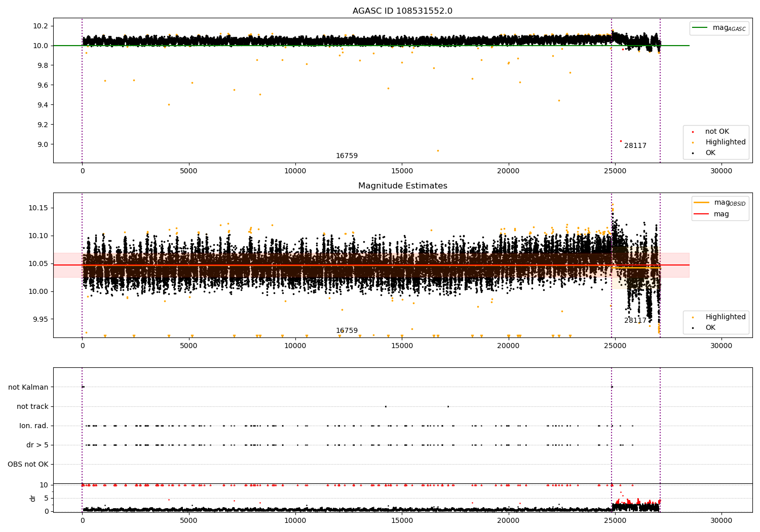Click the 'OBS not OK' row label
The width and height of the screenshot is (760, 532).
coord(28,465)
